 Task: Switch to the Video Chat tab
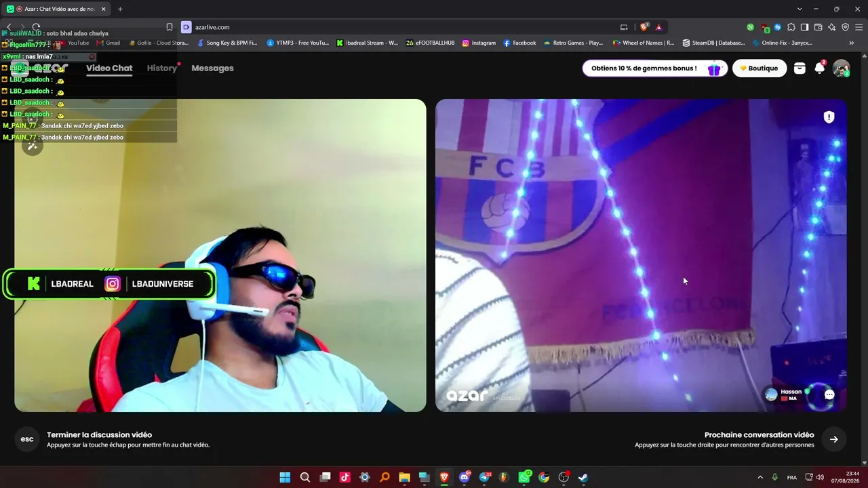109,68
